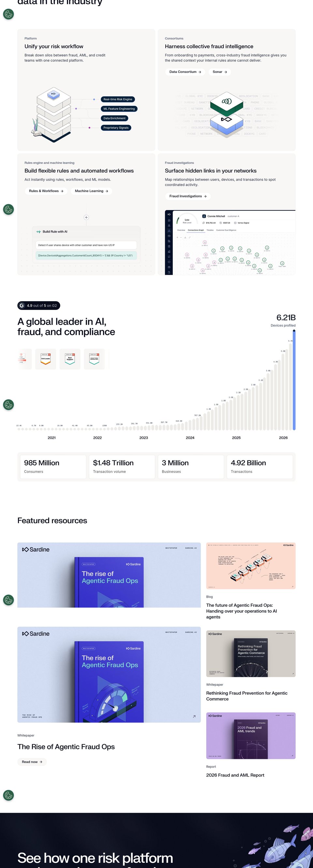This screenshot has height=868, width=313.
Task: Click the sparkle icon beside Build Rule with AI
Action: point(39,232)
